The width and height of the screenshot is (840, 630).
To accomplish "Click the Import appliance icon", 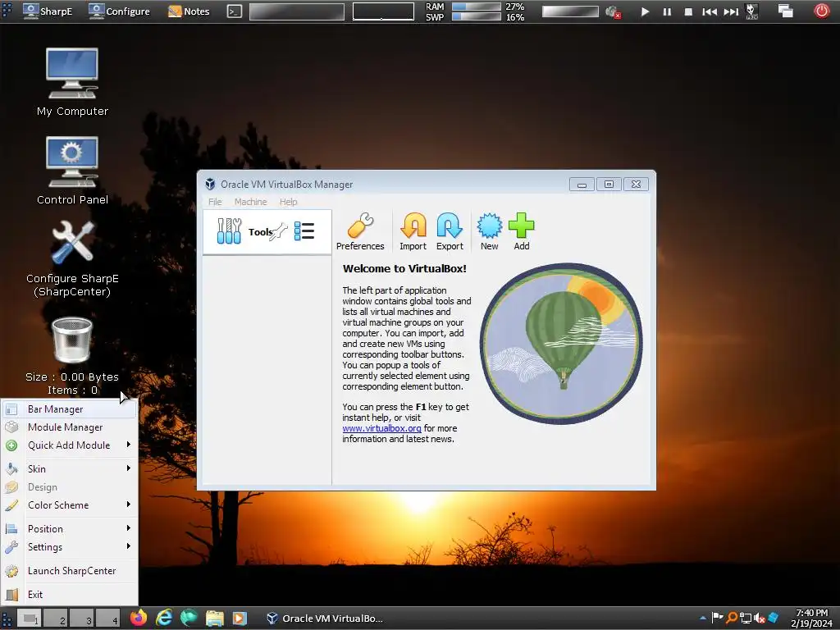I will (413, 231).
